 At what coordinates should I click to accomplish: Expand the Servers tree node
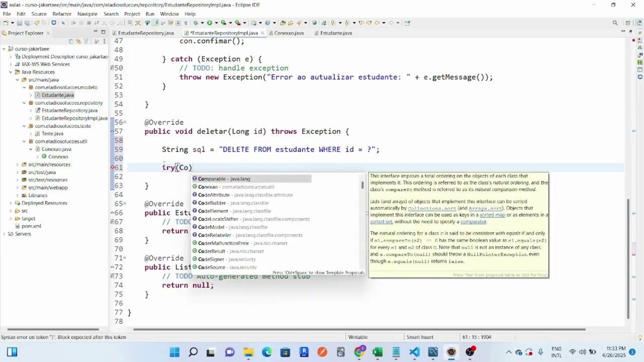4,234
